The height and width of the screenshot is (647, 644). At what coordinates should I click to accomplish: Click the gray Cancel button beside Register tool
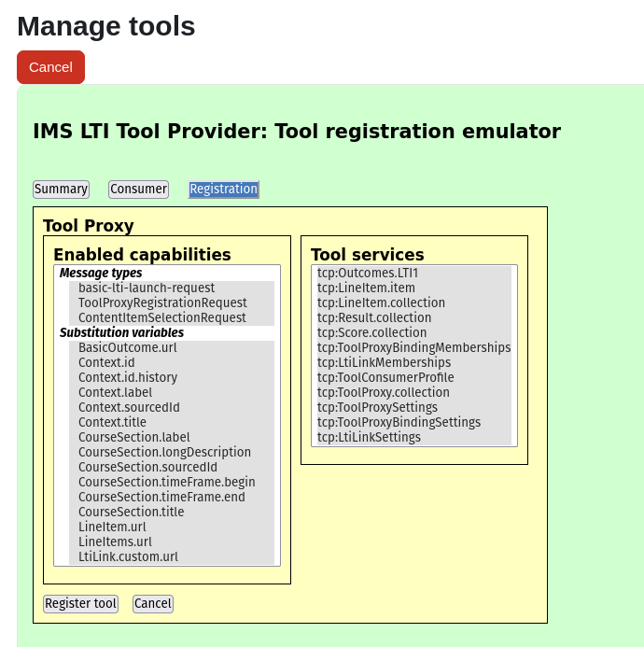[x=153, y=604]
